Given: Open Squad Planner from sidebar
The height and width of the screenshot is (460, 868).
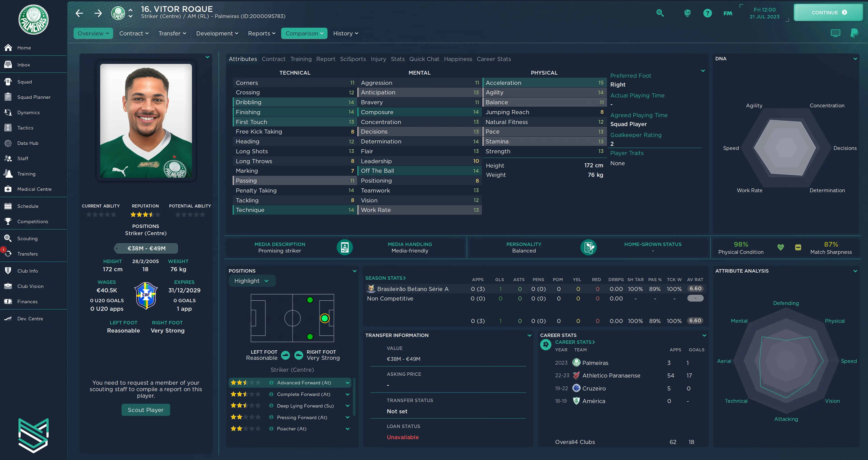Looking at the screenshot, I should [34, 97].
